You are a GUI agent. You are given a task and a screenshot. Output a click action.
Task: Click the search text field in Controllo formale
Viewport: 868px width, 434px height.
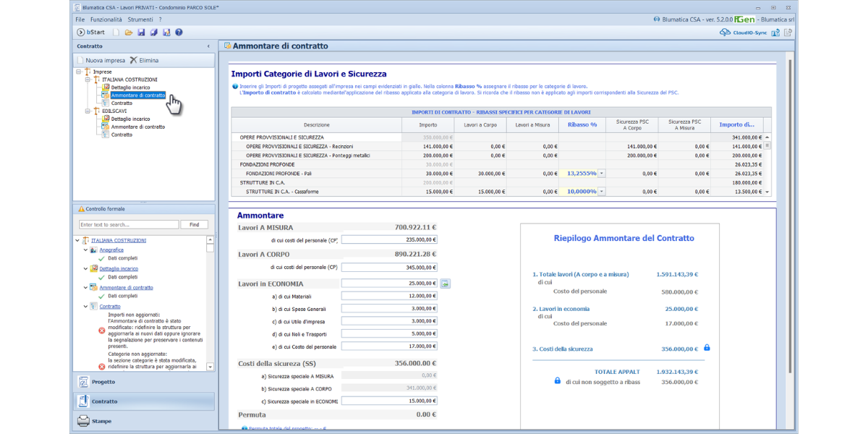pyautogui.click(x=129, y=225)
